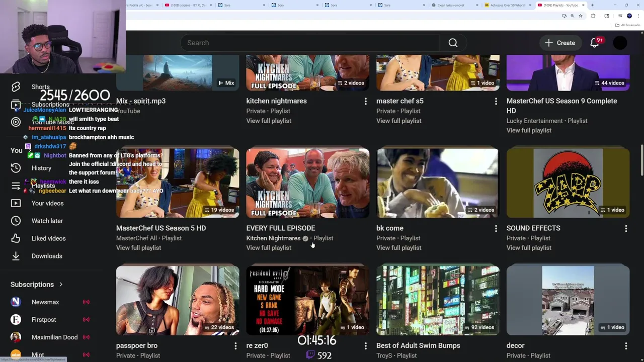This screenshot has height=362, width=644.
Task: Open Your videos in sidebar
Action: coord(38,203)
